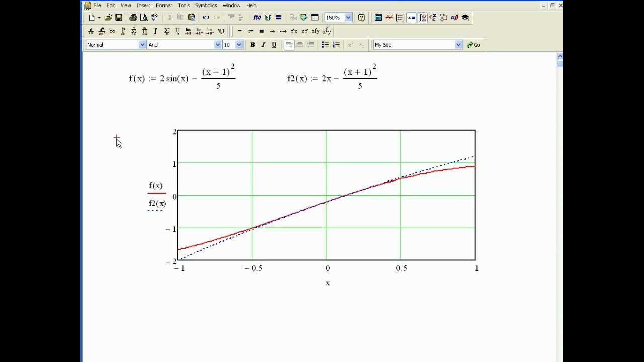
Task: Insert the symbolic evaluation arrow →
Action: 272,31
